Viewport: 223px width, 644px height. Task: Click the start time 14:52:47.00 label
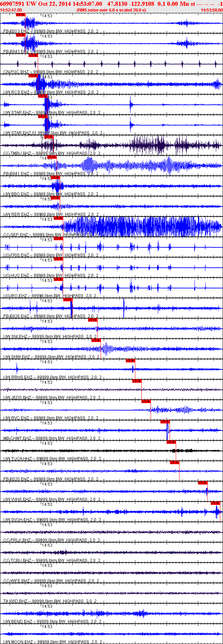pos(11,10)
